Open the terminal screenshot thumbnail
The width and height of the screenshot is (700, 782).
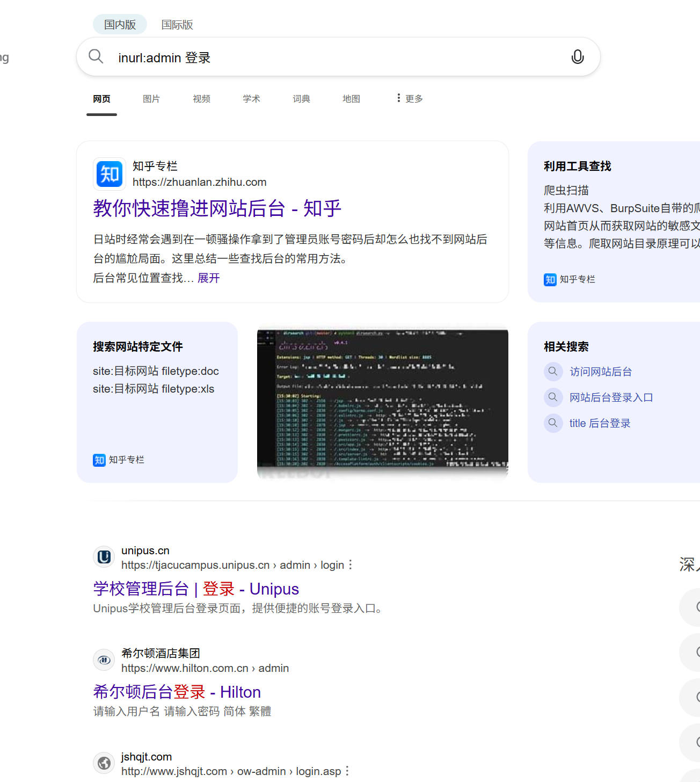click(x=383, y=402)
